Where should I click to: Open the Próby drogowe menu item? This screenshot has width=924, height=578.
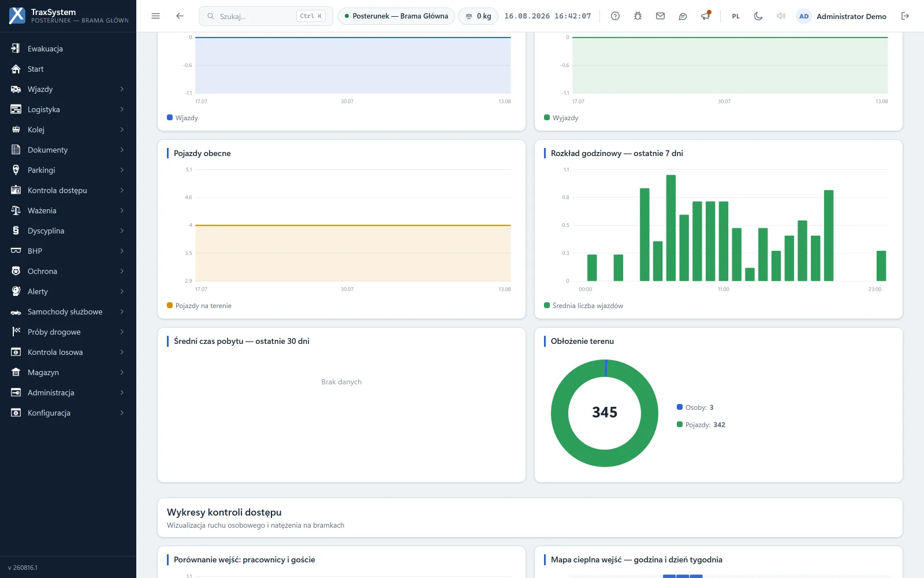(x=68, y=332)
